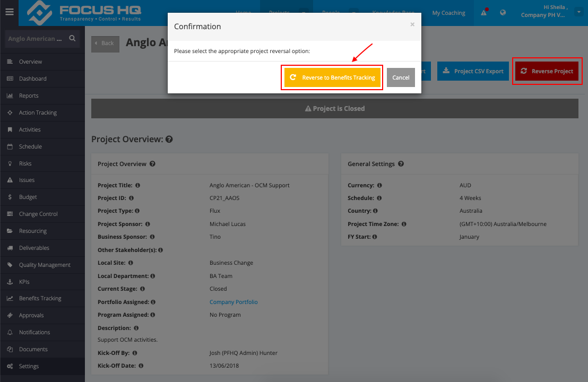Click info icon next to Schedule setting
The image size is (588, 382).
(379, 198)
